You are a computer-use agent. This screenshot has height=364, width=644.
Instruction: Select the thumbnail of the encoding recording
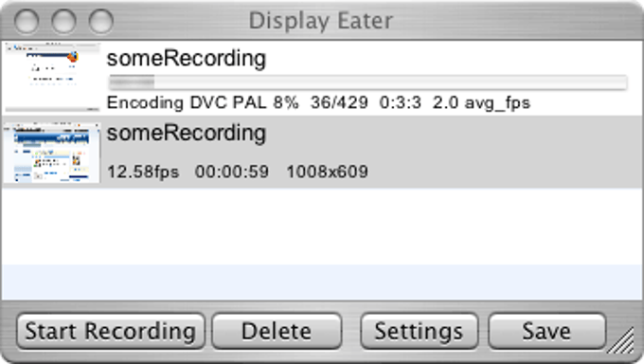pyautogui.click(x=52, y=77)
